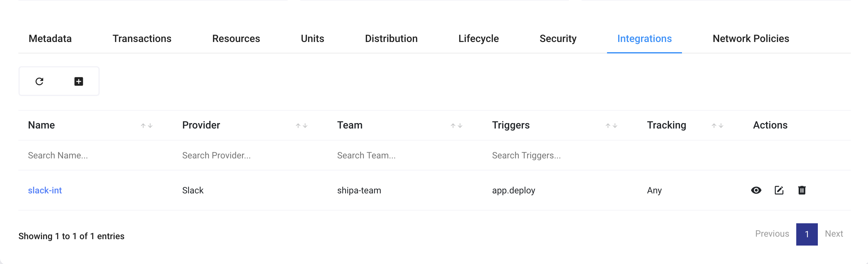Image resolution: width=868 pixels, height=264 pixels.
Task: Edit the slack-int integration
Action: coord(779,191)
